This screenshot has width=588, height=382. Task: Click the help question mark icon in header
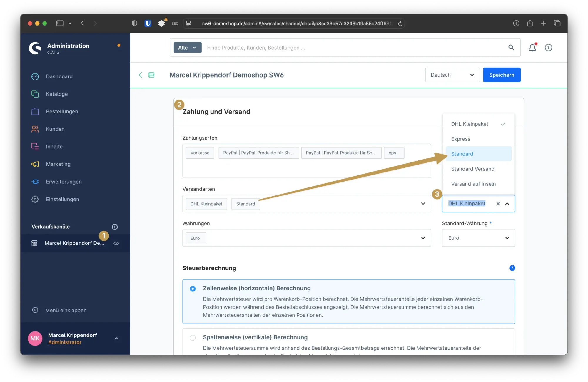coord(548,48)
